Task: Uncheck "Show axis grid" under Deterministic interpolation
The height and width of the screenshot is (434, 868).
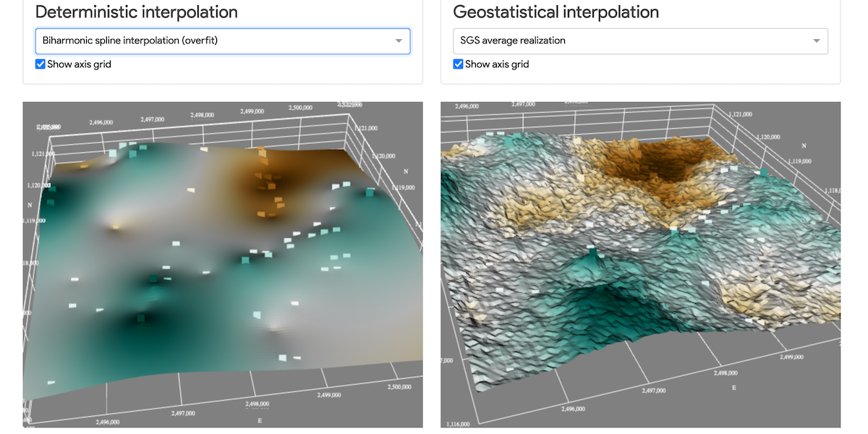Action: pos(41,64)
